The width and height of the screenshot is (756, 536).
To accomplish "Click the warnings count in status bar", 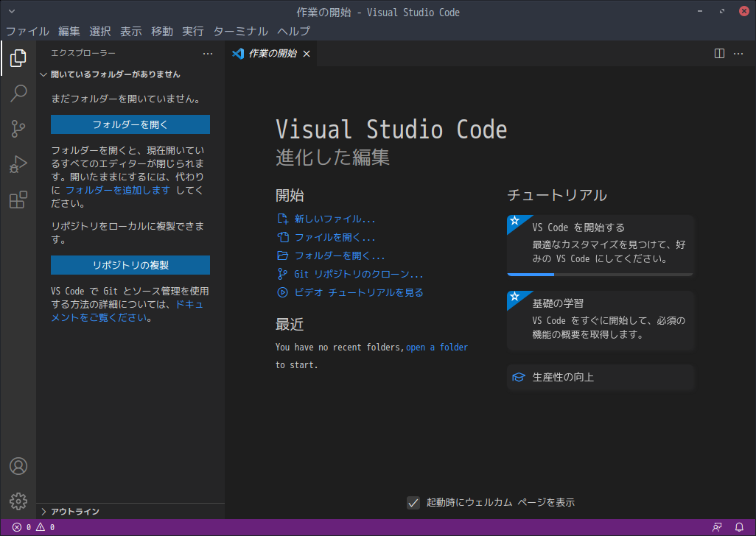I will coord(46,527).
